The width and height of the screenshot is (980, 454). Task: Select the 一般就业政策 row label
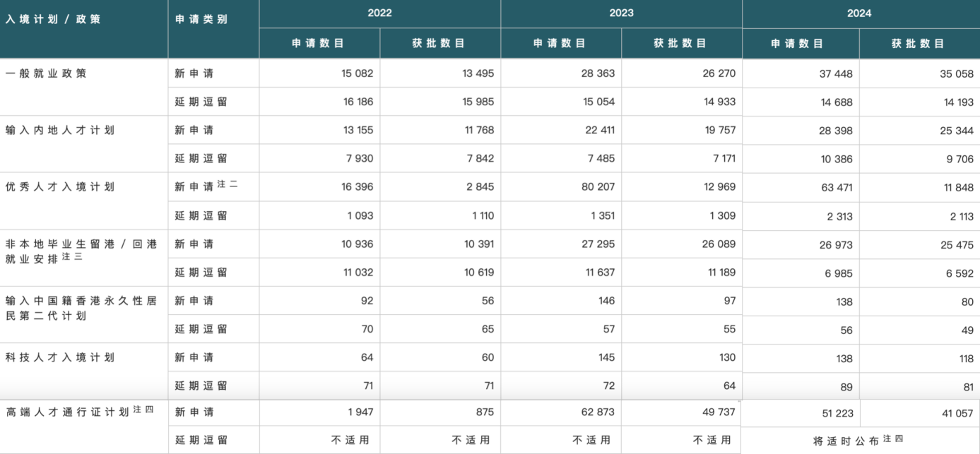tap(46, 73)
